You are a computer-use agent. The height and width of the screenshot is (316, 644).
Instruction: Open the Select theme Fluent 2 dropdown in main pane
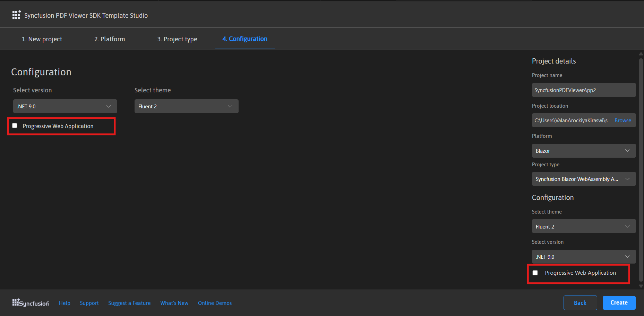187,106
